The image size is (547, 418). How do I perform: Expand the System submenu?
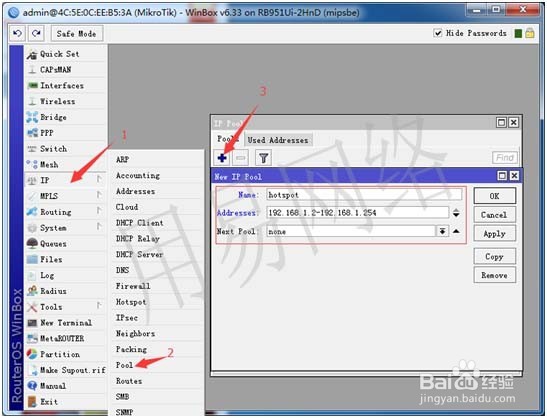tap(66, 227)
